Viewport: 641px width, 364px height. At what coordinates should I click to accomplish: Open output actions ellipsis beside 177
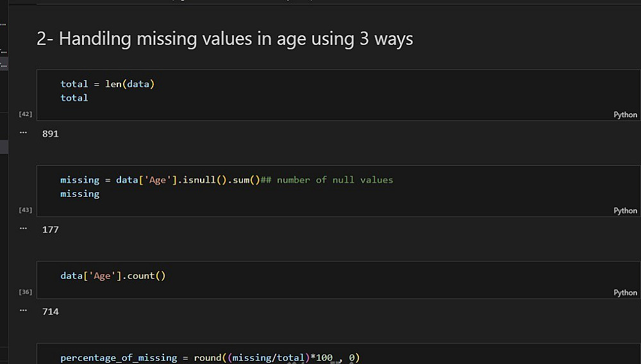click(24, 228)
